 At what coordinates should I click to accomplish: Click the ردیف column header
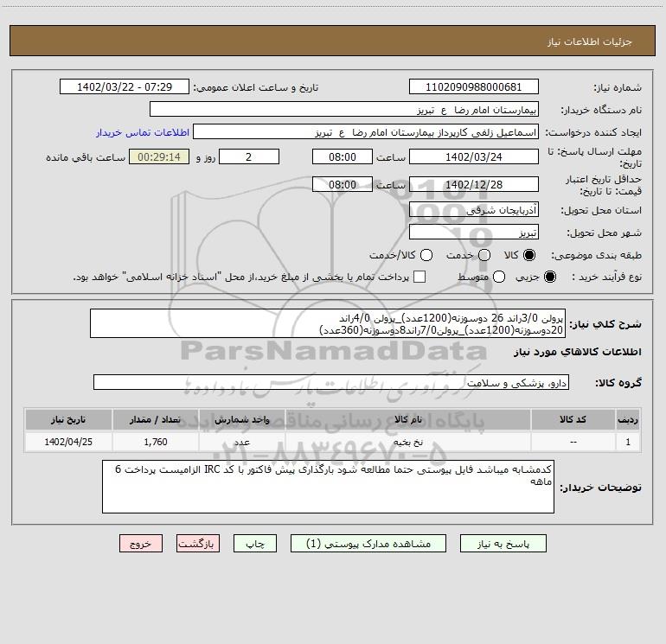click(x=628, y=420)
